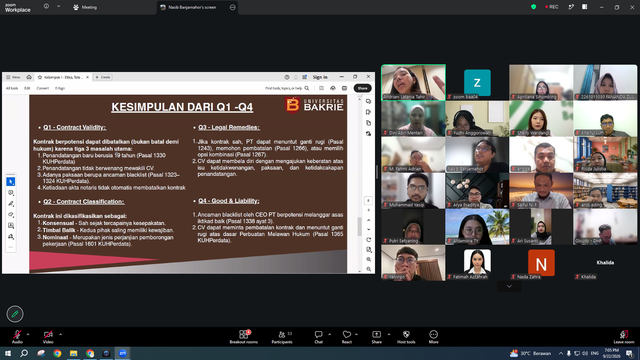Click the REC recording indicator
This screenshot has height=360, width=640.
[x=552, y=7]
